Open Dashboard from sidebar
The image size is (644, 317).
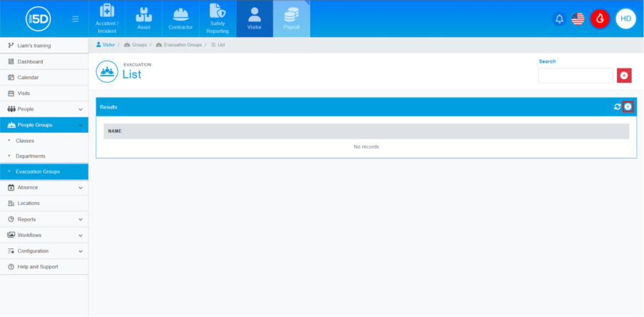44,61
